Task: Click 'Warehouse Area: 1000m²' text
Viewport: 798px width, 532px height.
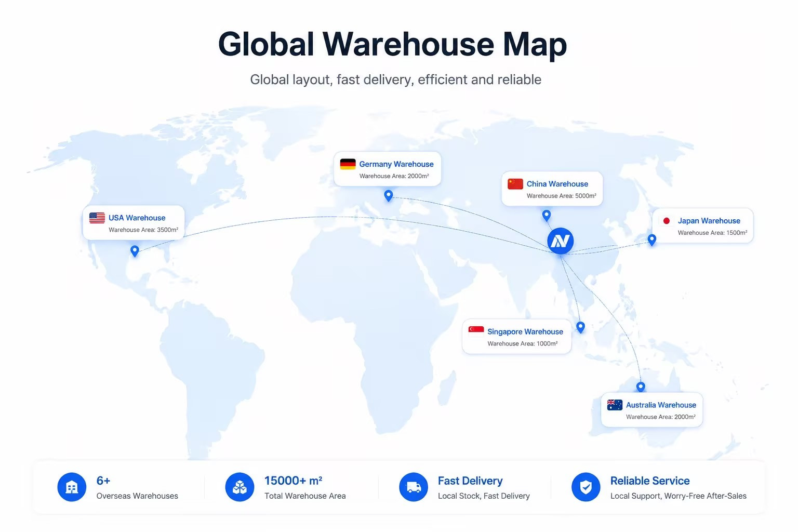Action: (x=522, y=343)
